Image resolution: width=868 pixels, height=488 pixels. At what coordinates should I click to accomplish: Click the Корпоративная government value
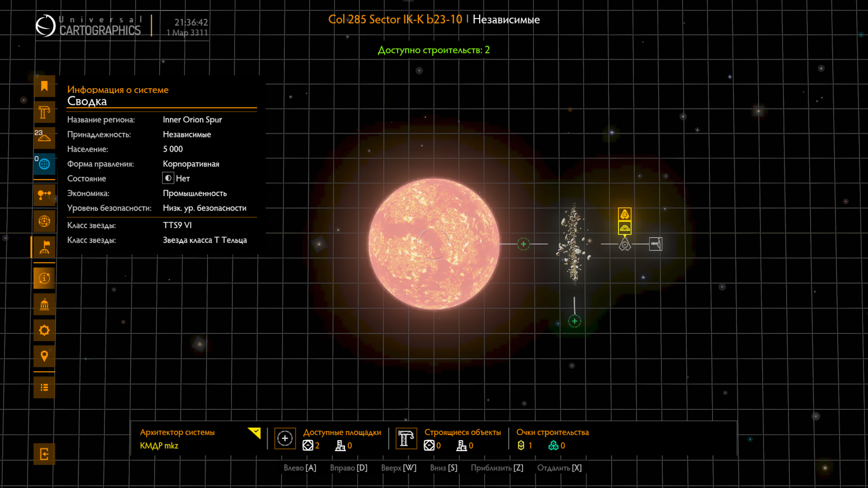[x=191, y=164]
